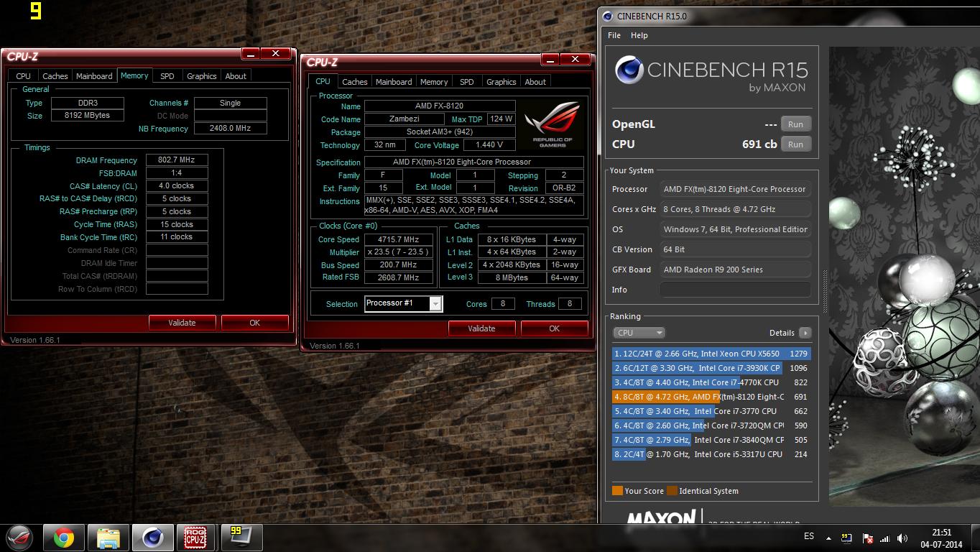The width and height of the screenshot is (980, 552).
Task: Click the Core Speed value 4715.7 MHz
Action: [x=399, y=239]
